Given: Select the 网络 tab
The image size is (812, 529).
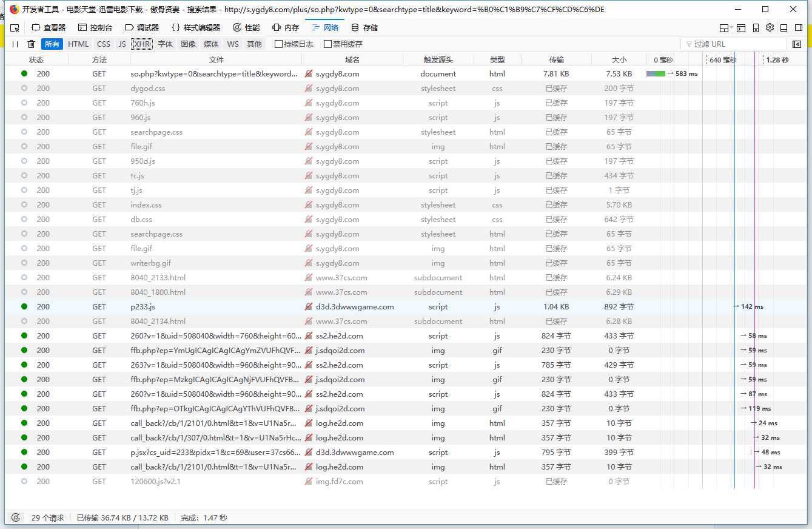Looking at the screenshot, I should point(325,28).
